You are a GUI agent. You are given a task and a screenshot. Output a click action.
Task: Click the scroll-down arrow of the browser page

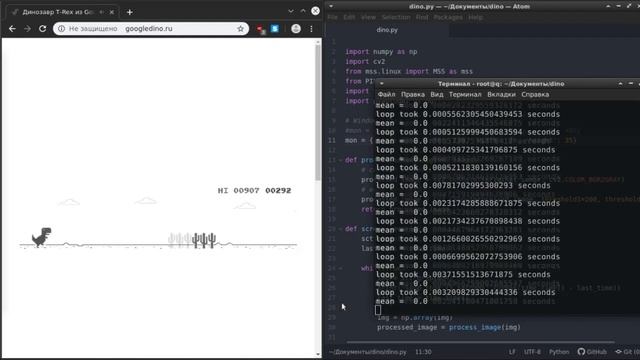click(318, 354)
